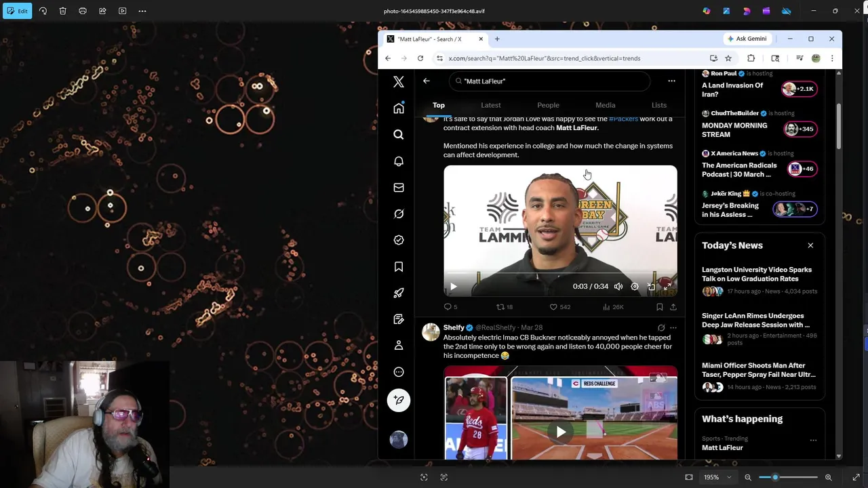Click the back arrow beside X search field
868x488 pixels.
tap(427, 81)
